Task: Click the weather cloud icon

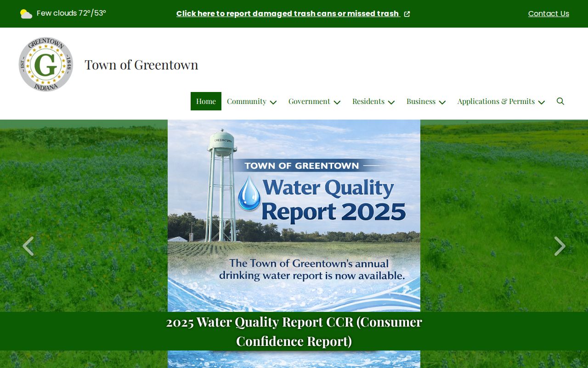Action: coord(26,14)
